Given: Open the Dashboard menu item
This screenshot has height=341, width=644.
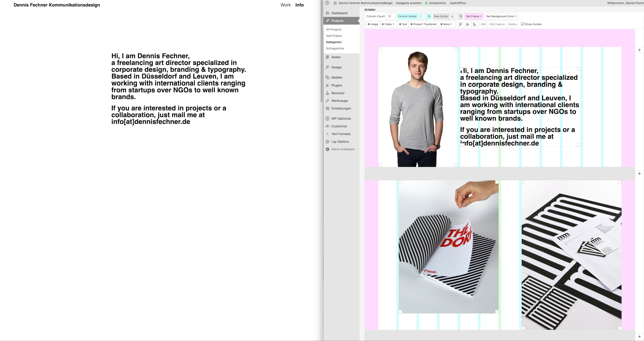Looking at the screenshot, I should click(339, 13).
